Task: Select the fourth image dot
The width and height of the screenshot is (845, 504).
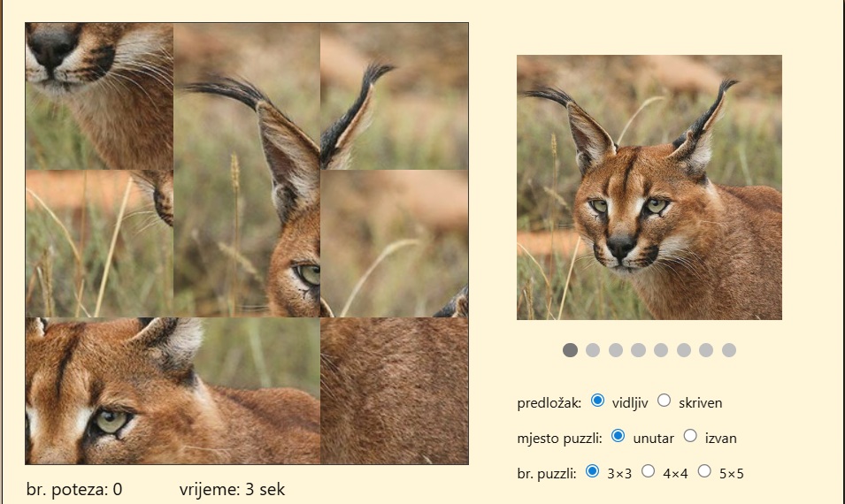Action: [638, 350]
